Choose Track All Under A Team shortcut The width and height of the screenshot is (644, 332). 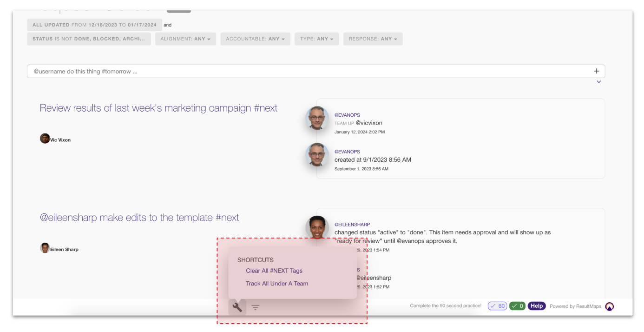(x=277, y=284)
